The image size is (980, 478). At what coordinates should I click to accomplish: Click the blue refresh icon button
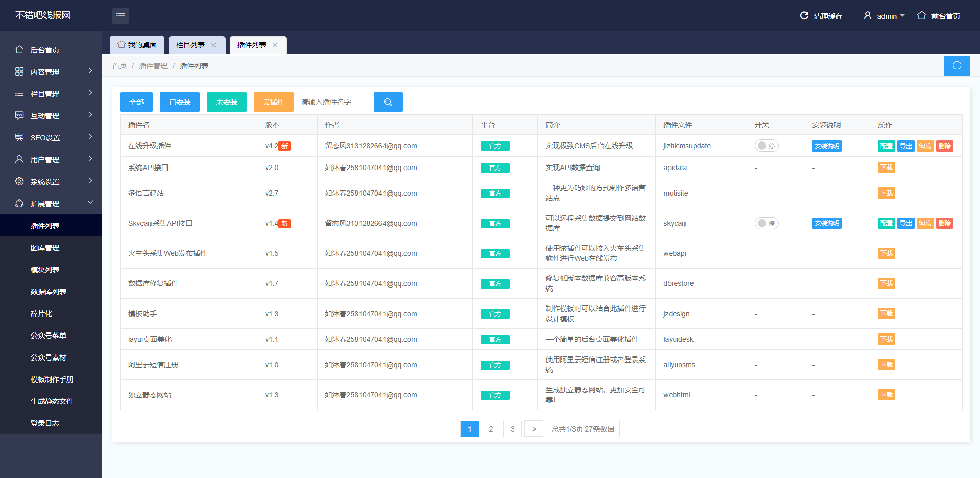[x=957, y=66]
